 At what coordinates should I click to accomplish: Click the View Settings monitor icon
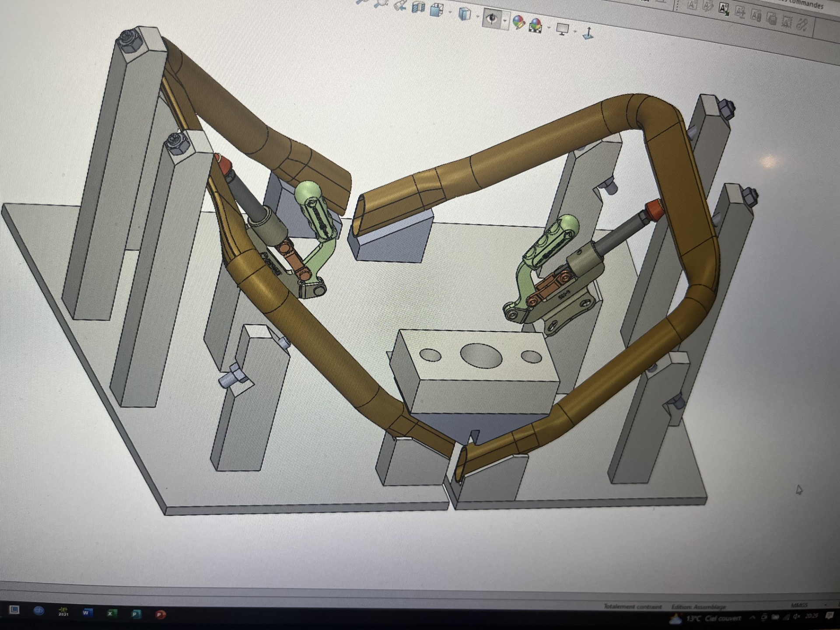coord(562,29)
